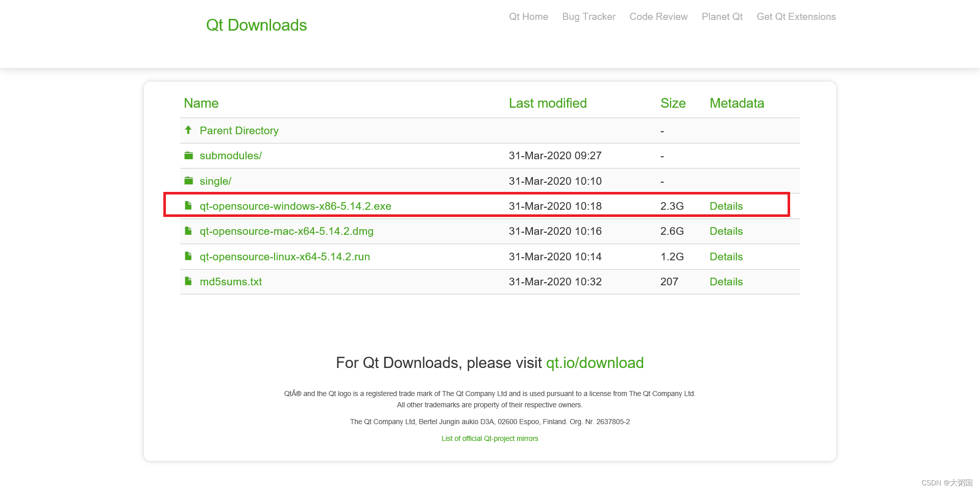The height and width of the screenshot is (491, 980).
Task: Click the folder icon next to submodules/
Action: pos(189,155)
